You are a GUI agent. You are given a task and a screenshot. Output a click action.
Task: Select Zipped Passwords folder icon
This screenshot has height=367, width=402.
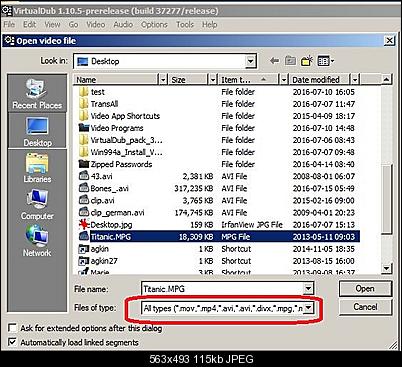pos(84,164)
